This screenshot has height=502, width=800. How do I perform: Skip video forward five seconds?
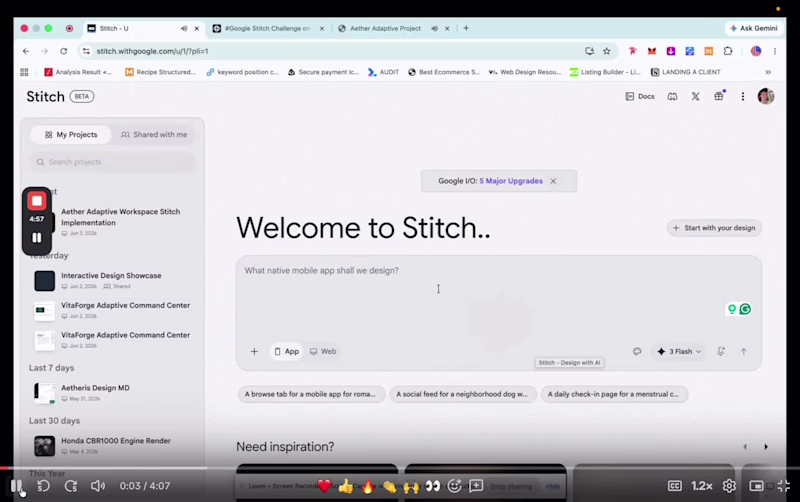71,486
